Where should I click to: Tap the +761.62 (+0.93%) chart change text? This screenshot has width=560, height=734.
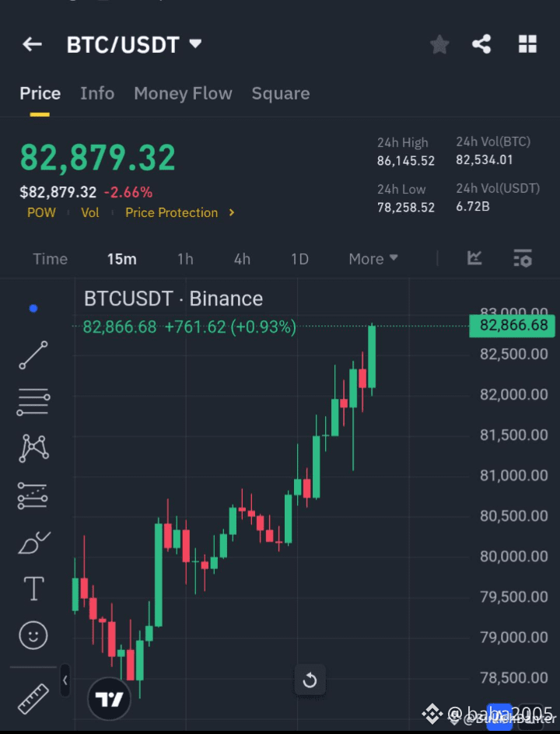point(230,327)
